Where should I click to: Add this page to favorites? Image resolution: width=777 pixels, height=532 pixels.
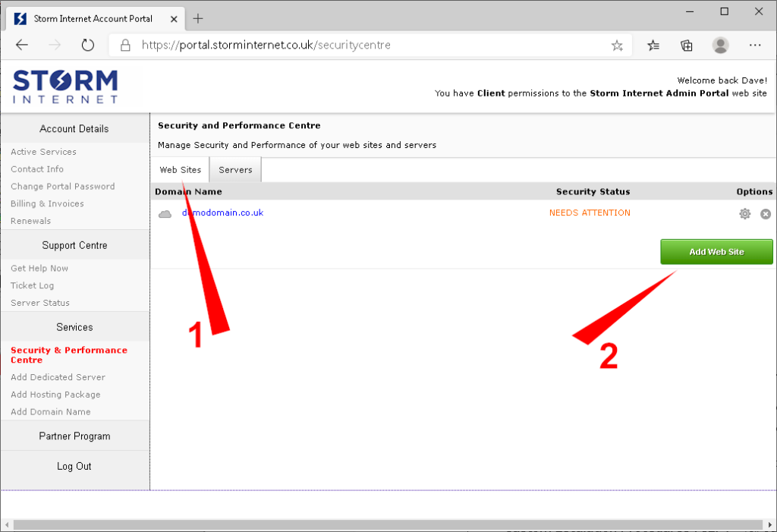pos(617,46)
